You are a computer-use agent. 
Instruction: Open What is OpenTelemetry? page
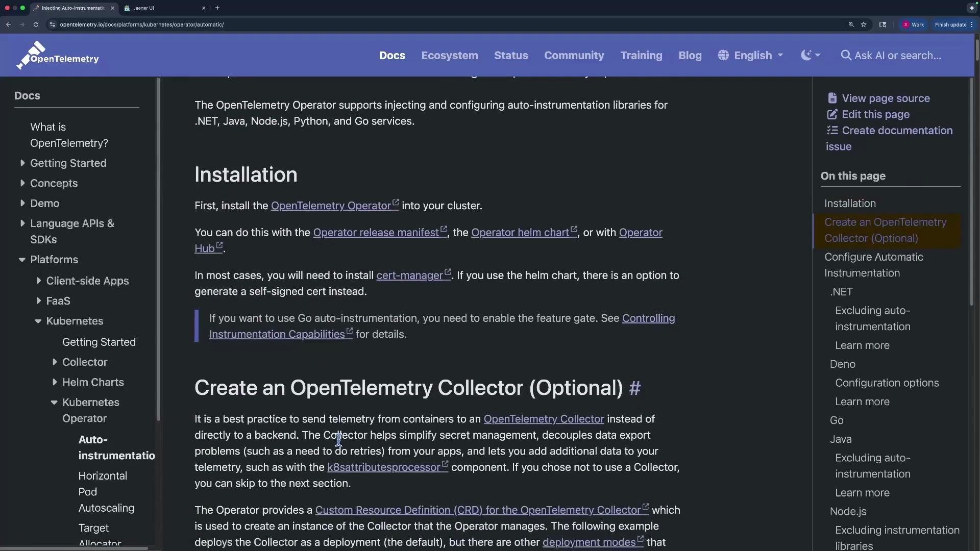click(69, 135)
